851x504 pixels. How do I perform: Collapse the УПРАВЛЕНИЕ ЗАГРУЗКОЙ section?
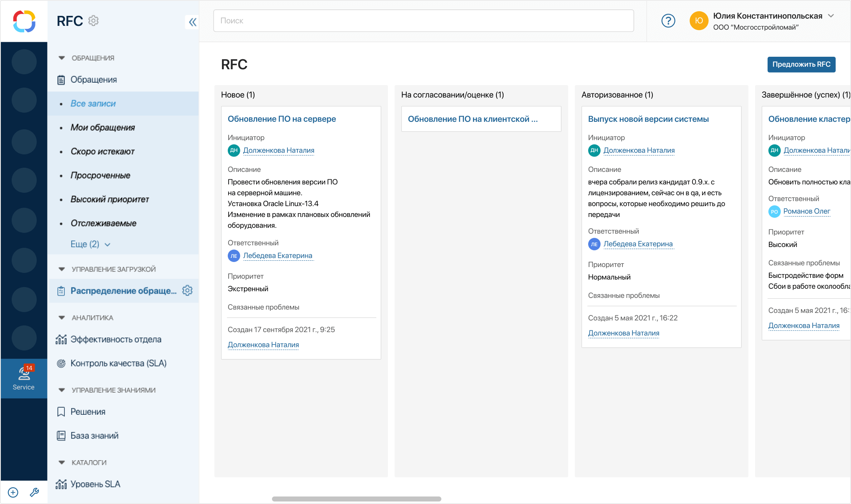[x=62, y=269]
